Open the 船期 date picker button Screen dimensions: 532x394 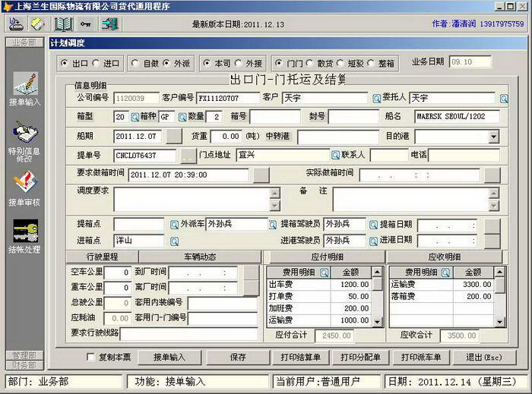(174, 136)
